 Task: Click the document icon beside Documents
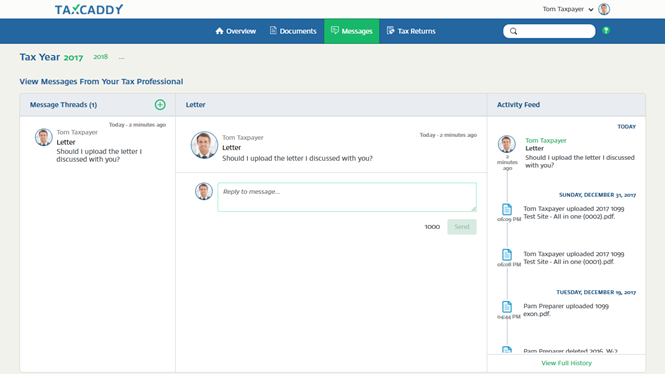point(273,31)
